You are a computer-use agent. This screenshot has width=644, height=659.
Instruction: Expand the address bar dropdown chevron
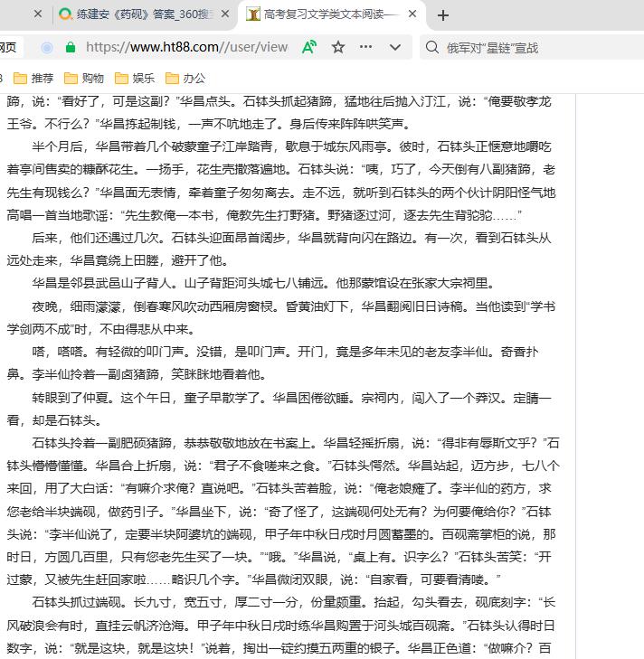coord(395,48)
